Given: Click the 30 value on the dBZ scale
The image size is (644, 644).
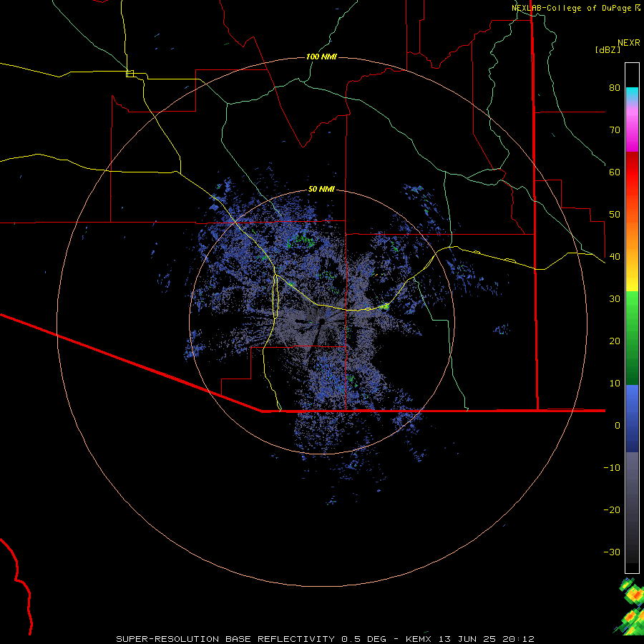Looking at the screenshot, I should pyautogui.click(x=615, y=298).
